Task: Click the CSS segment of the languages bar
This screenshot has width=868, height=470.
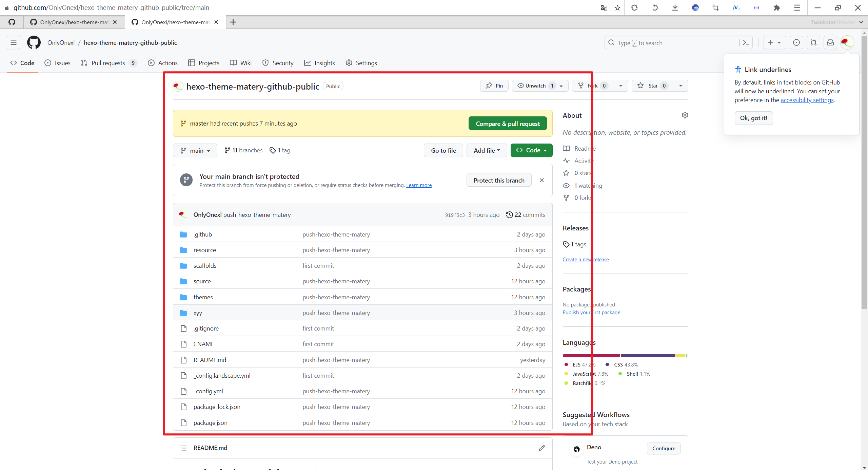Action: click(x=648, y=356)
